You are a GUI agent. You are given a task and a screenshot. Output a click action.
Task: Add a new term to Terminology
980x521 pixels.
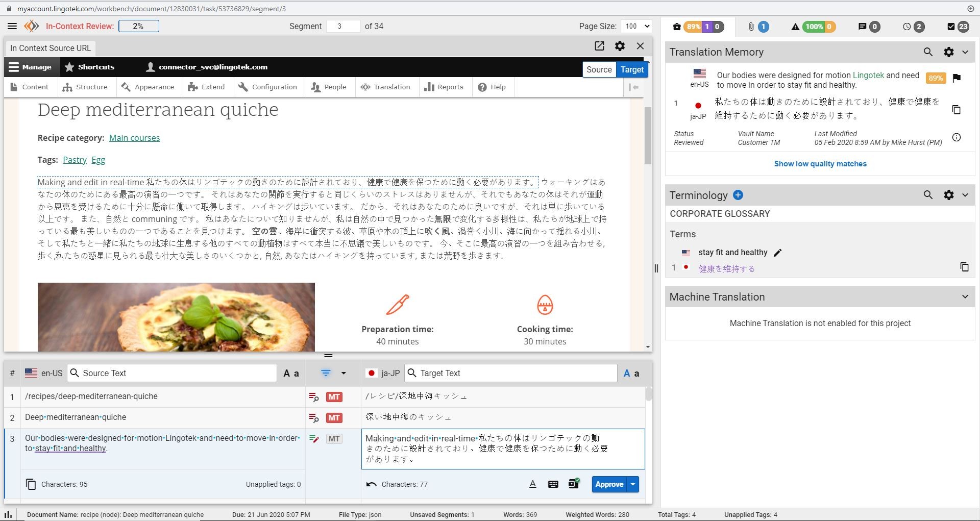(738, 195)
